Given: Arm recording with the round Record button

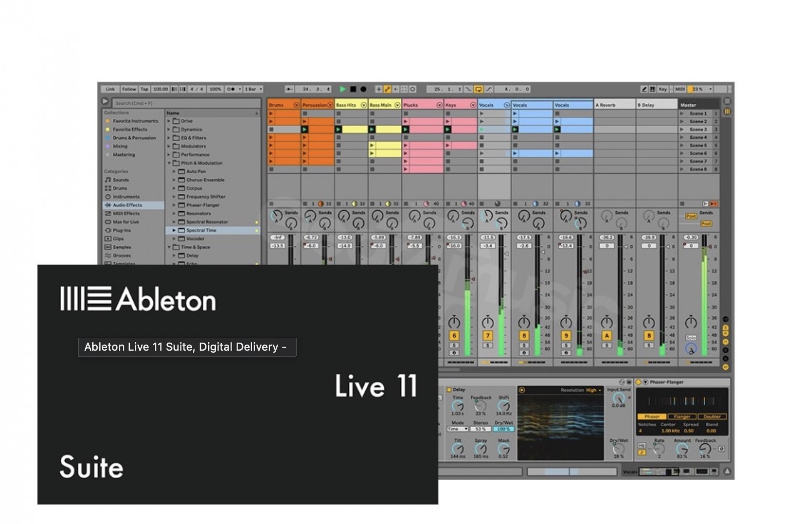Looking at the screenshot, I should coord(363,89).
